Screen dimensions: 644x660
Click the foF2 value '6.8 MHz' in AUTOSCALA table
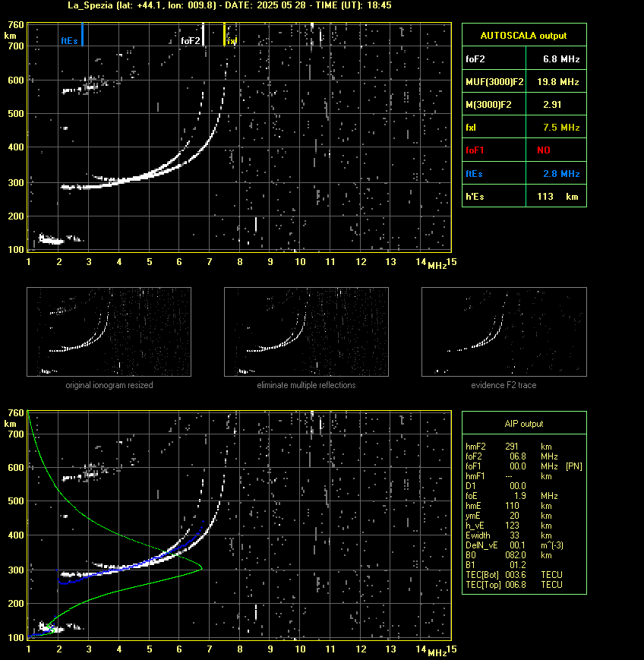[x=561, y=59]
